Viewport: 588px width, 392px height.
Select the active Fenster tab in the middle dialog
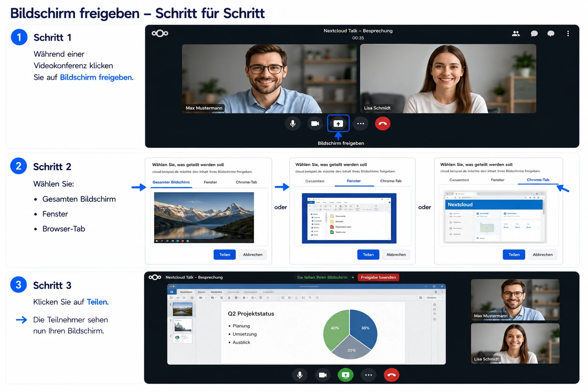[354, 181]
